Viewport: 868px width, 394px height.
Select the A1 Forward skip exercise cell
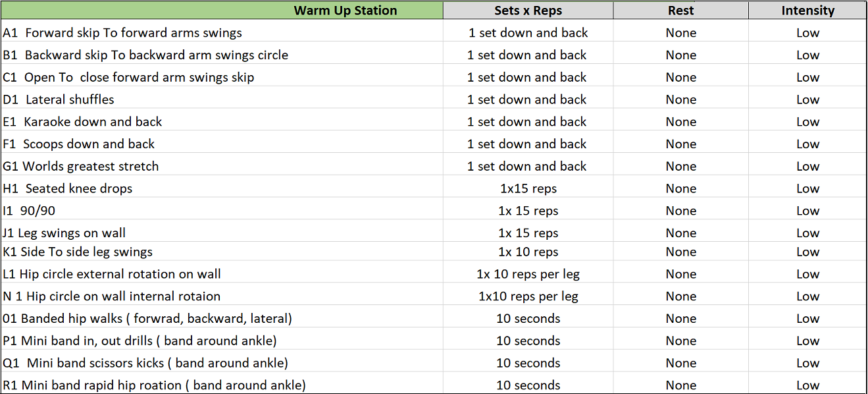click(122, 33)
